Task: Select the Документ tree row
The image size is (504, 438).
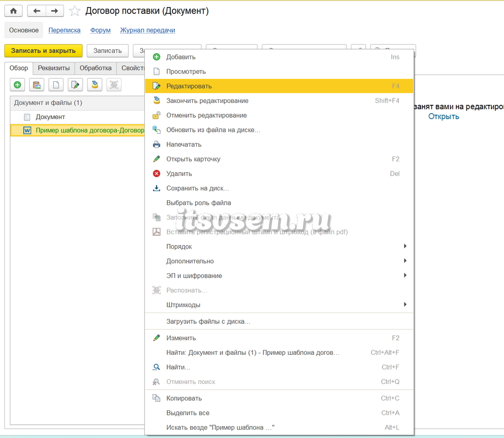Action: [x=77, y=117]
